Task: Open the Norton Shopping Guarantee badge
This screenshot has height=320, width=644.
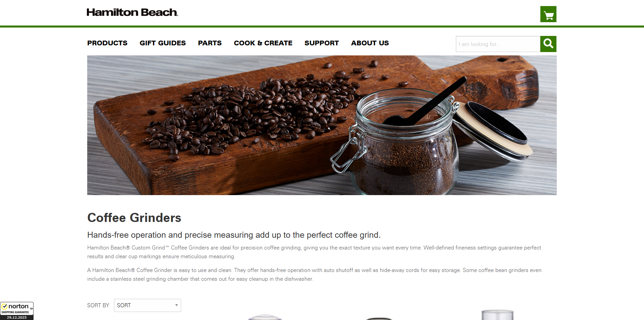Action: tap(17, 311)
